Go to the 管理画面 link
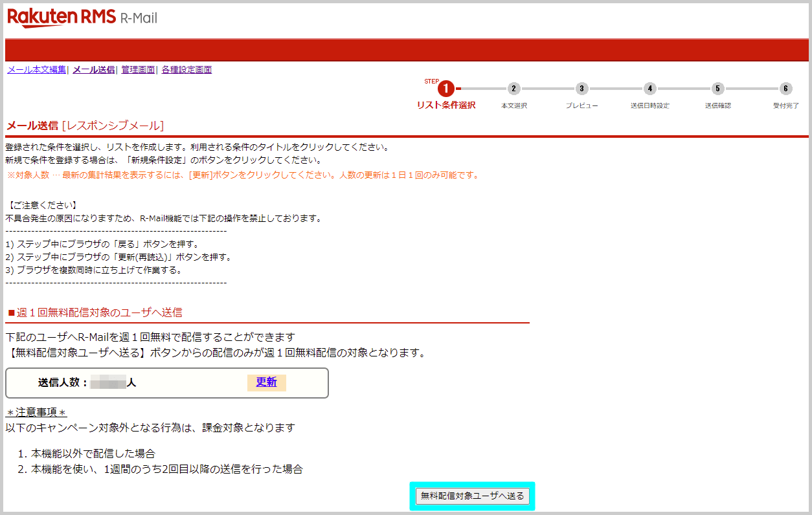 138,70
